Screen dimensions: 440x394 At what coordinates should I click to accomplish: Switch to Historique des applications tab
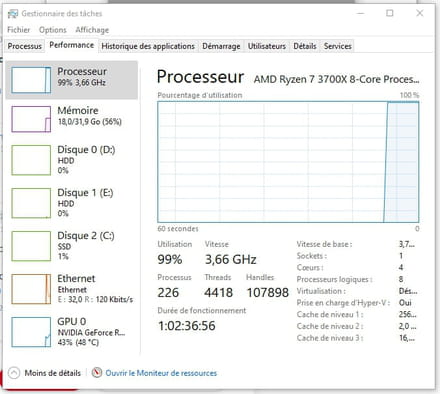148,46
